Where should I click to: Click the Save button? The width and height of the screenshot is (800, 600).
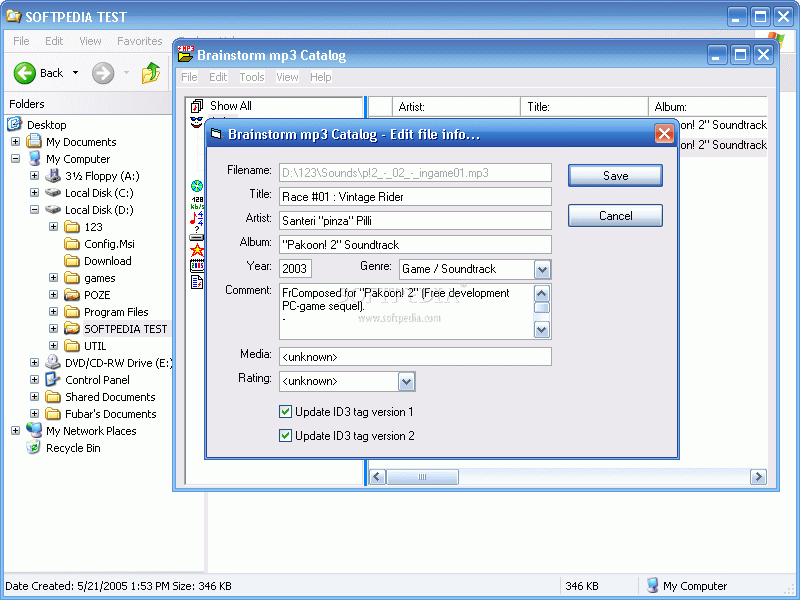tap(615, 176)
